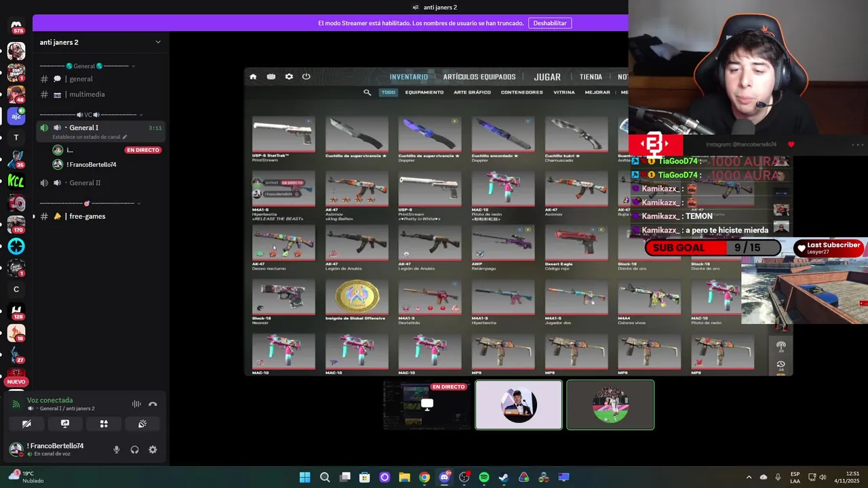The image size is (868, 488).
Task: Open the T server icon
Action: [16, 138]
